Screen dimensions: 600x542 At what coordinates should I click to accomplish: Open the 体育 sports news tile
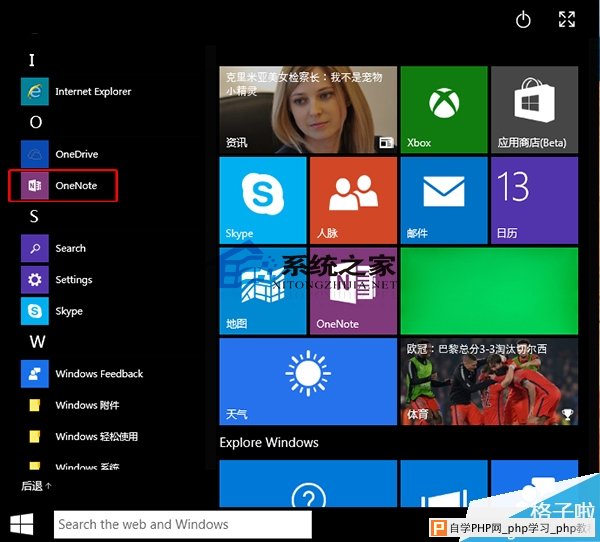tap(489, 382)
